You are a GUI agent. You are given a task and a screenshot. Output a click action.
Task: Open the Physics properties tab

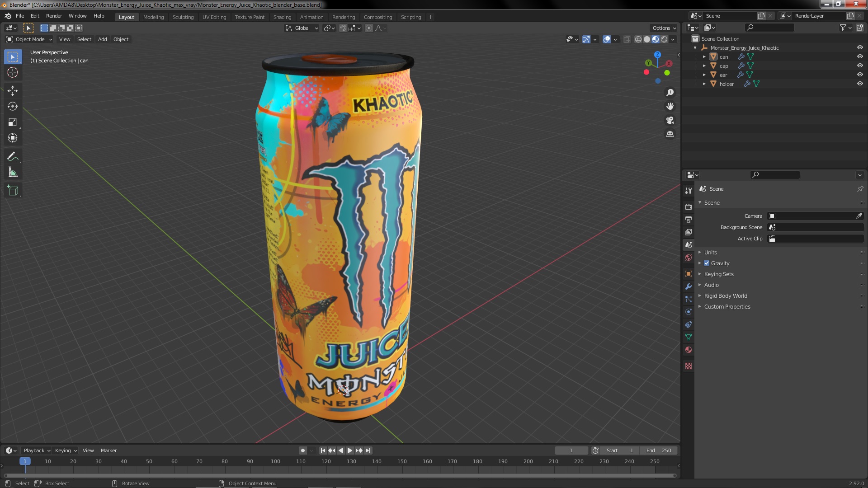click(x=689, y=312)
